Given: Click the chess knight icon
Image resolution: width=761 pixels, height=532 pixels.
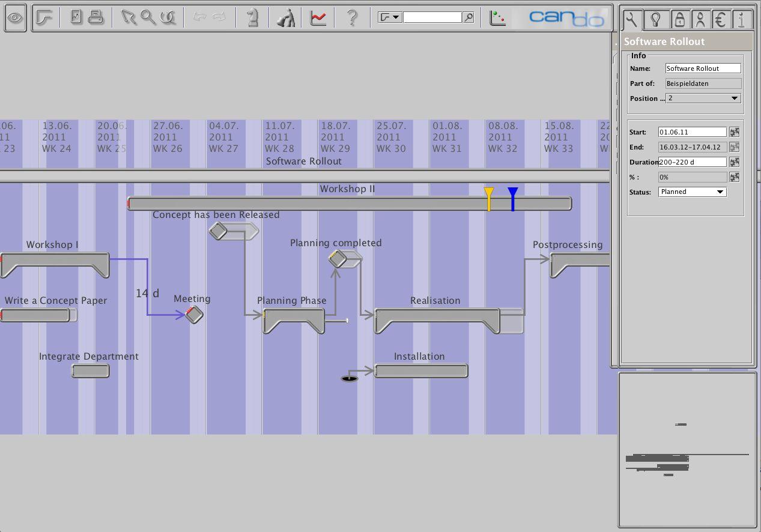Looking at the screenshot, I should pos(253,17).
